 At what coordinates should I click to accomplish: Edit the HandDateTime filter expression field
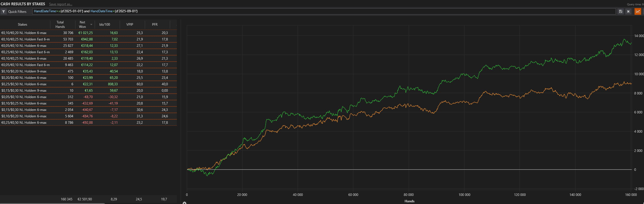click(324, 11)
